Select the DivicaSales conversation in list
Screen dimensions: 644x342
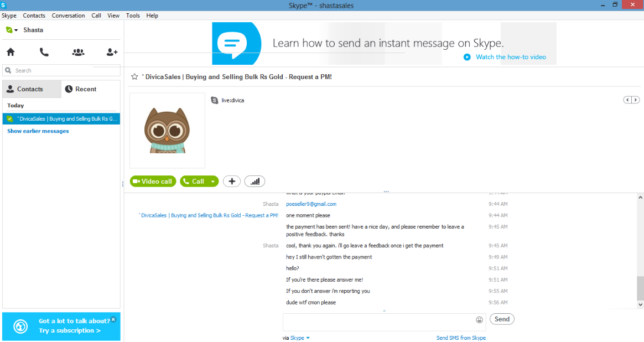(x=61, y=119)
